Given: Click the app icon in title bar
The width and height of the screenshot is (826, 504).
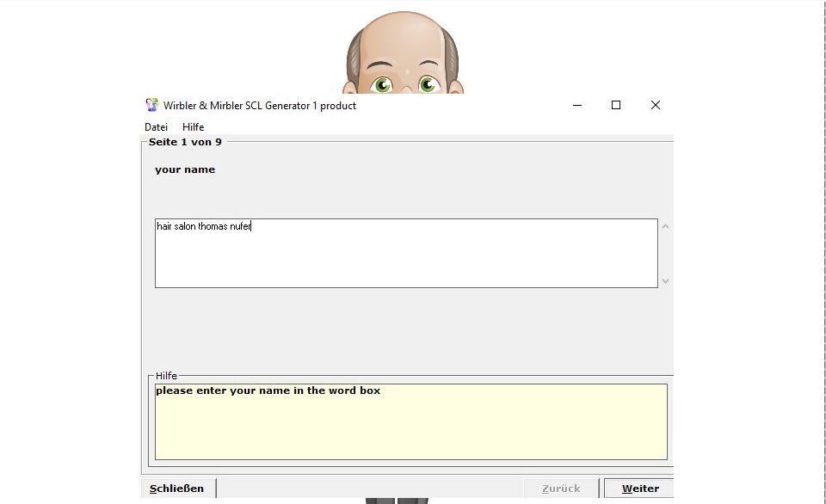Looking at the screenshot, I should [152, 105].
